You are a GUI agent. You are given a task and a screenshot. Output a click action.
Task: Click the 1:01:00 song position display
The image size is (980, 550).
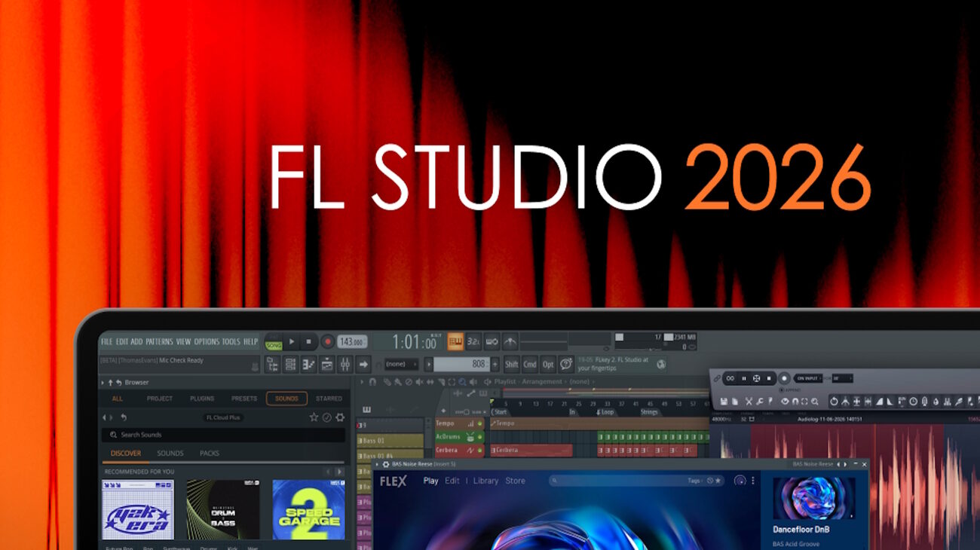click(x=410, y=343)
